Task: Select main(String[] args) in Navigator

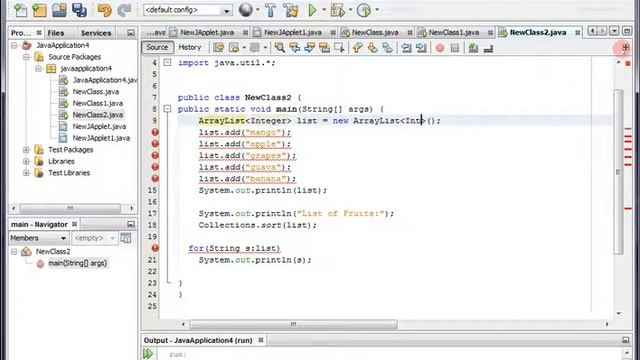Action: click(78, 263)
